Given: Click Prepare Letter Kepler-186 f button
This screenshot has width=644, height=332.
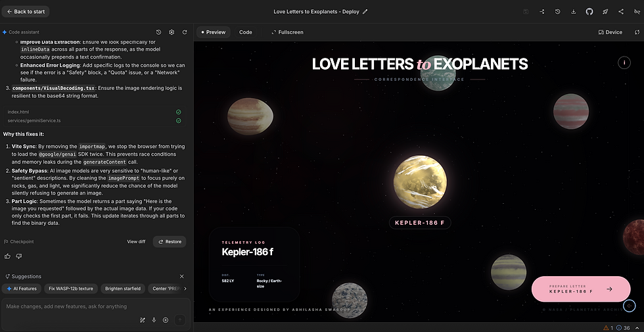Looking at the screenshot, I should (581, 289).
